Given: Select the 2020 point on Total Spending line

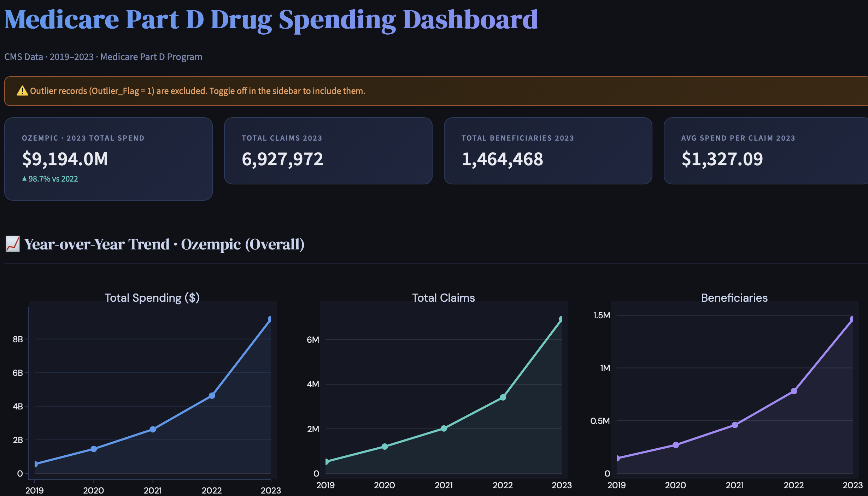Looking at the screenshot, I should (94, 449).
